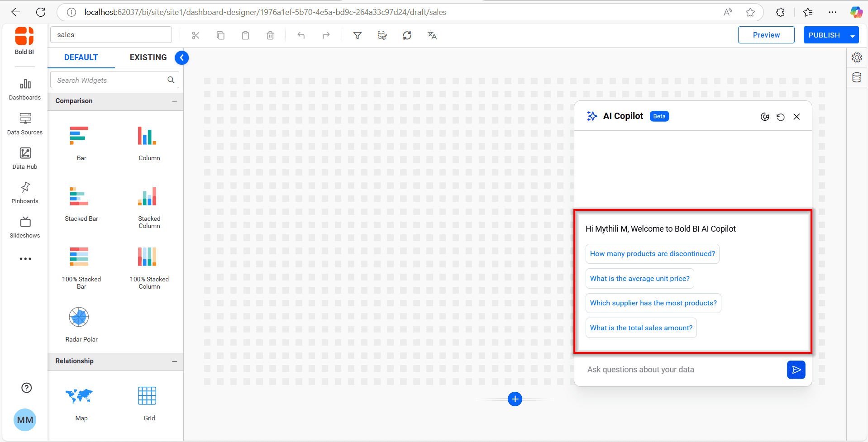Switch to the EXISTING tab
This screenshot has height=442, width=868.
tap(148, 57)
